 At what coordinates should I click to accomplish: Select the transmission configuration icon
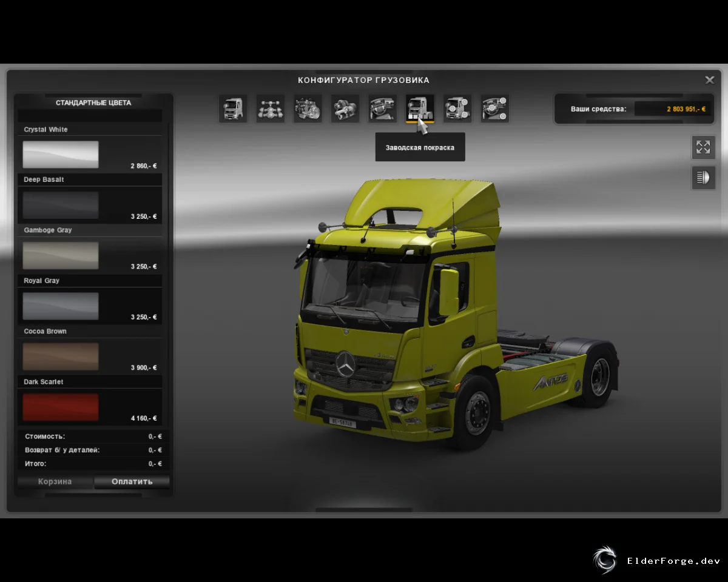pyautogui.click(x=345, y=109)
